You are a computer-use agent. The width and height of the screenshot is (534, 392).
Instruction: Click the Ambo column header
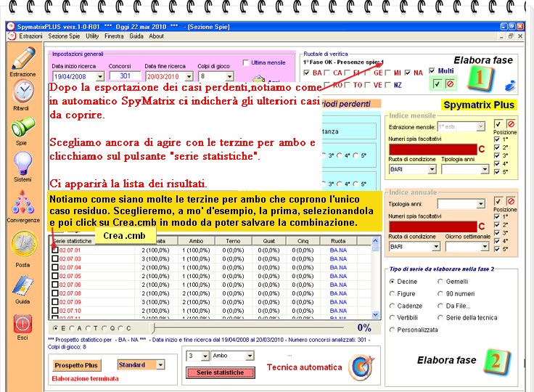pos(196,241)
